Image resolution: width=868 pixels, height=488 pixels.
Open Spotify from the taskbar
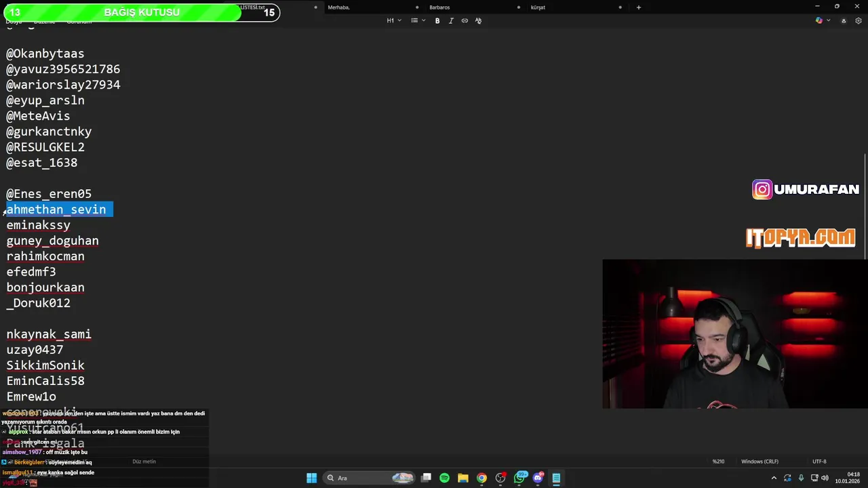click(444, 478)
